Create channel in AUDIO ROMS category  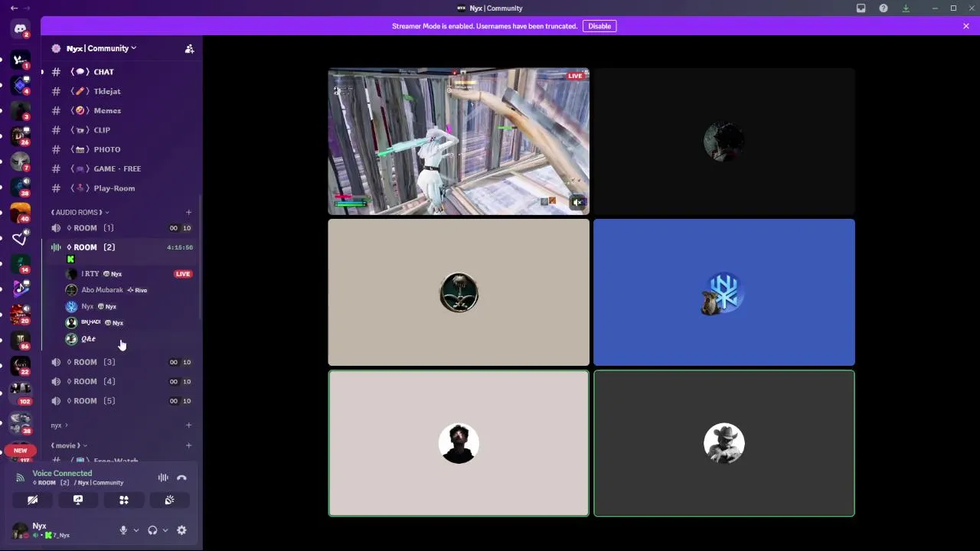188,212
